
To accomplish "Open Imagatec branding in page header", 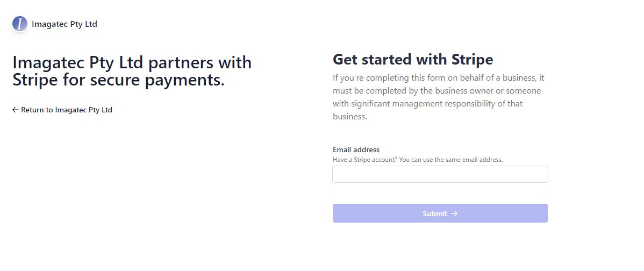I will [55, 24].
